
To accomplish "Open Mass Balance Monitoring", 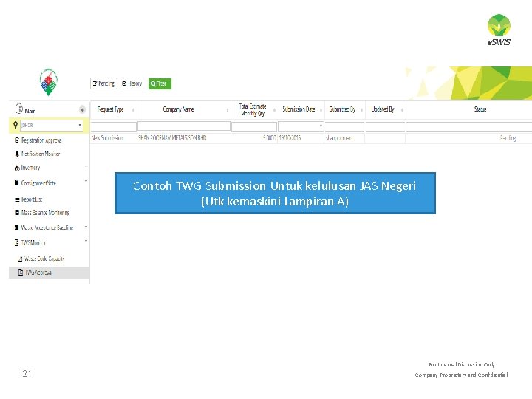I will (x=46, y=213).
